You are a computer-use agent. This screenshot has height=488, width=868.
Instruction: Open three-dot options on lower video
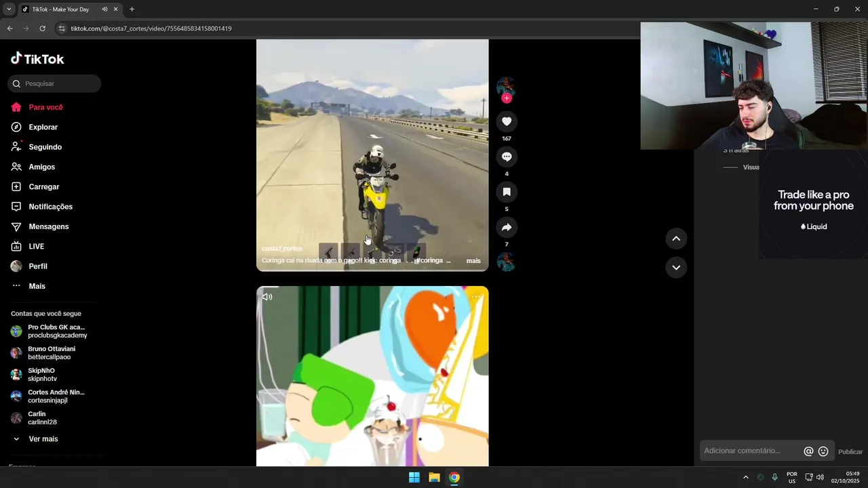click(476, 297)
